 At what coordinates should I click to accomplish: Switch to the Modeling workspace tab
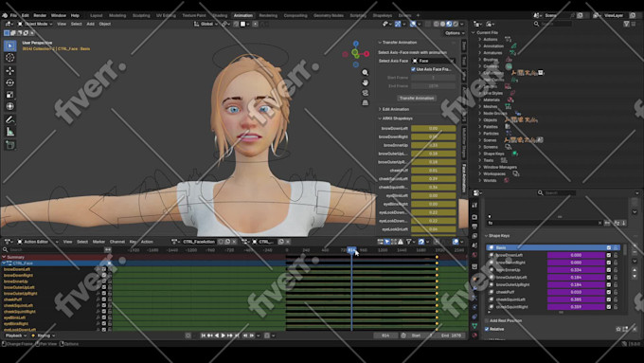coord(117,15)
